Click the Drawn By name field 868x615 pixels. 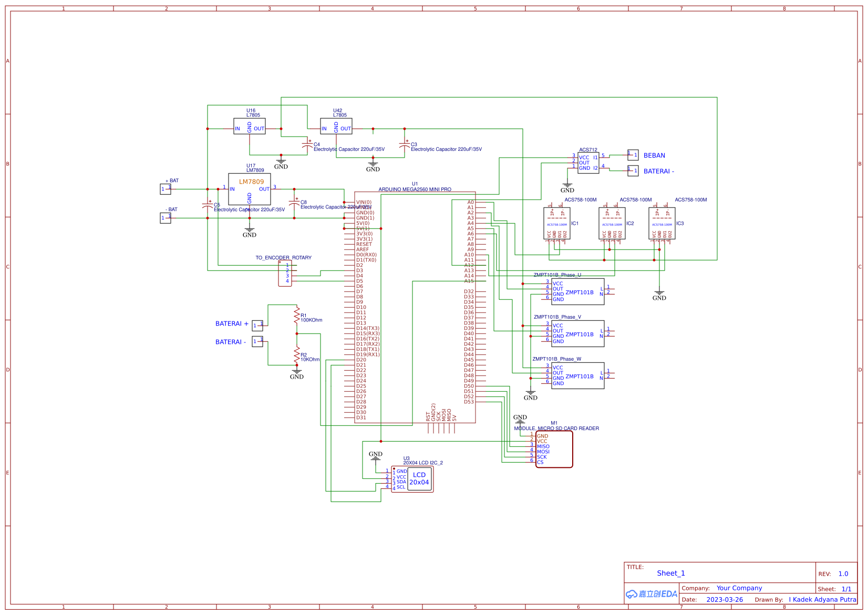click(x=823, y=599)
